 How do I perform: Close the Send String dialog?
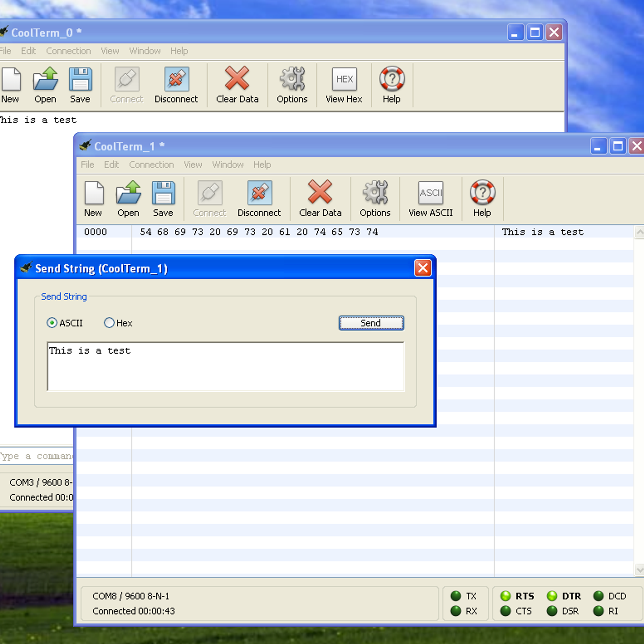pos(423,268)
